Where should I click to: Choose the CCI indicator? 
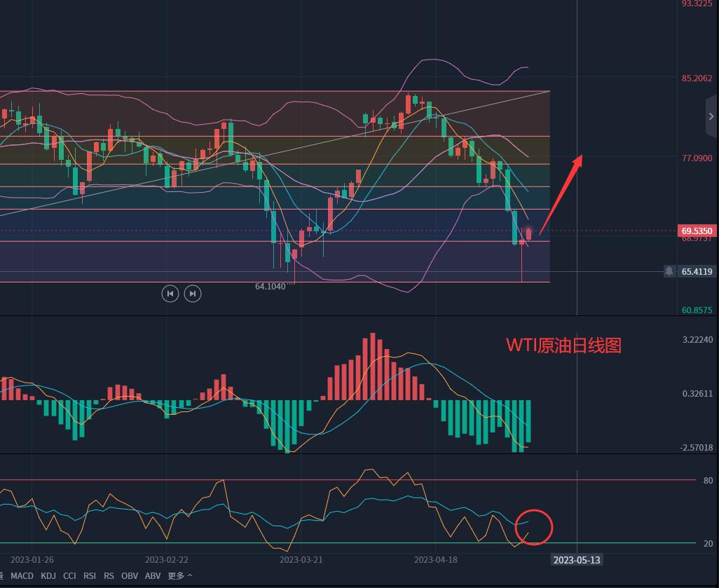coord(69,576)
